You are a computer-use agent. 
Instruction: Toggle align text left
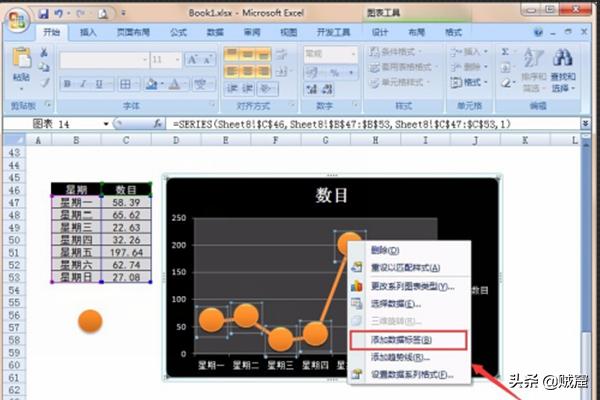232,71
